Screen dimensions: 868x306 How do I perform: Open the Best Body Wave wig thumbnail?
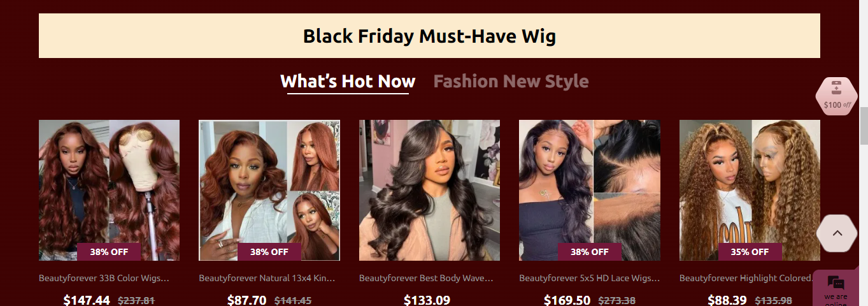429,190
